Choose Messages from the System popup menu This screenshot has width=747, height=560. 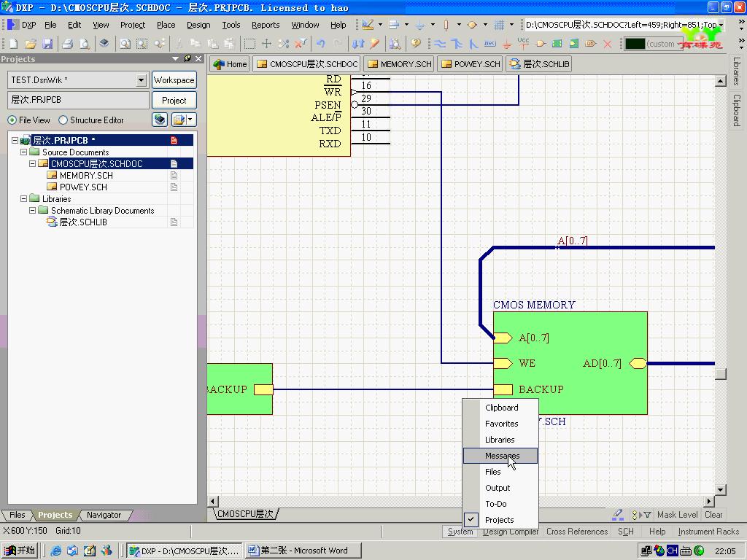[500, 456]
